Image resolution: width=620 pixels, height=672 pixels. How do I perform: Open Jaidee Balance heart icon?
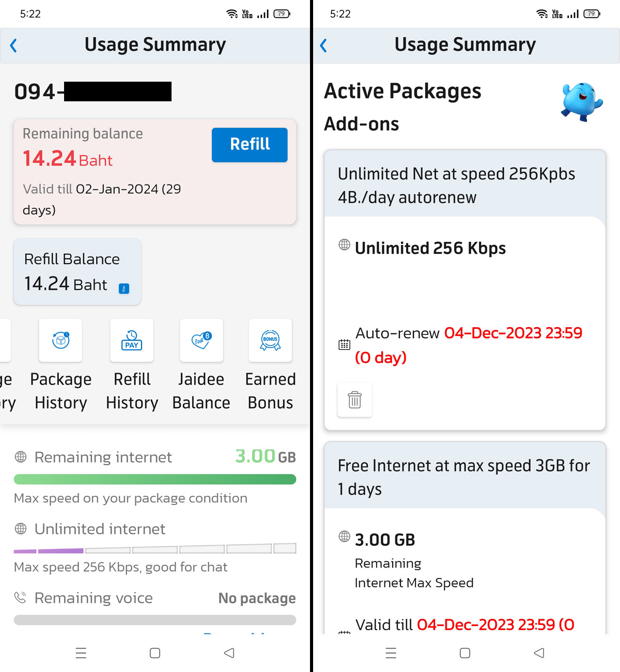[202, 340]
